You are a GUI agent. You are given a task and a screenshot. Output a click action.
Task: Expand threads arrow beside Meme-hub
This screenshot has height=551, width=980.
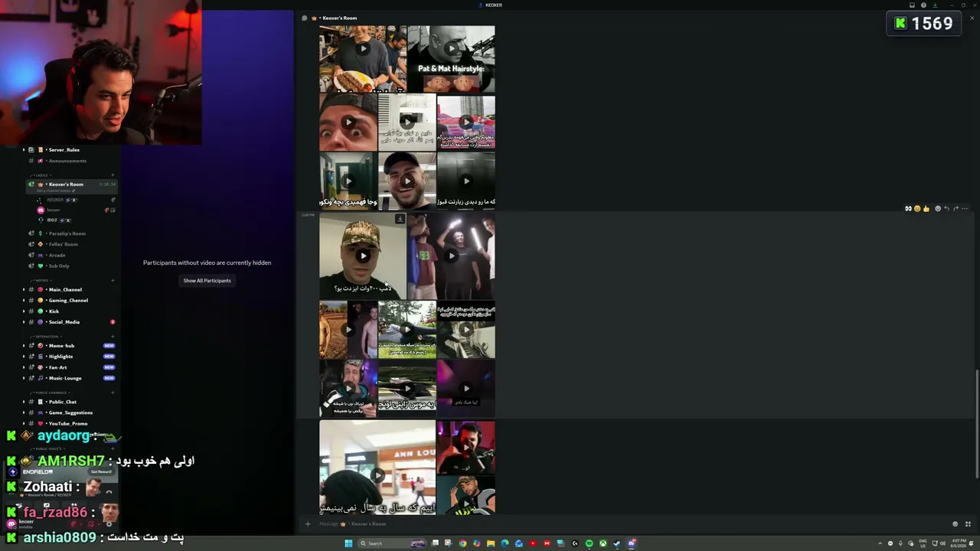pos(23,346)
